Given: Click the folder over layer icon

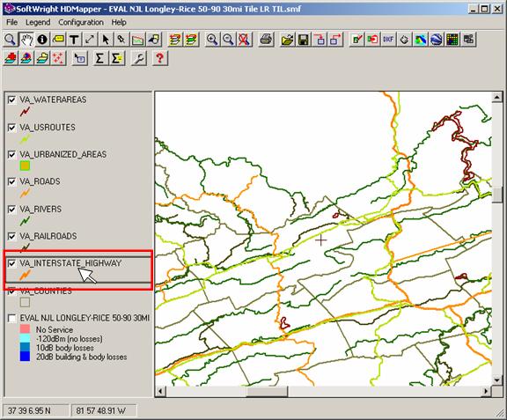Looking at the screenshot, I should tap(42, 58).
